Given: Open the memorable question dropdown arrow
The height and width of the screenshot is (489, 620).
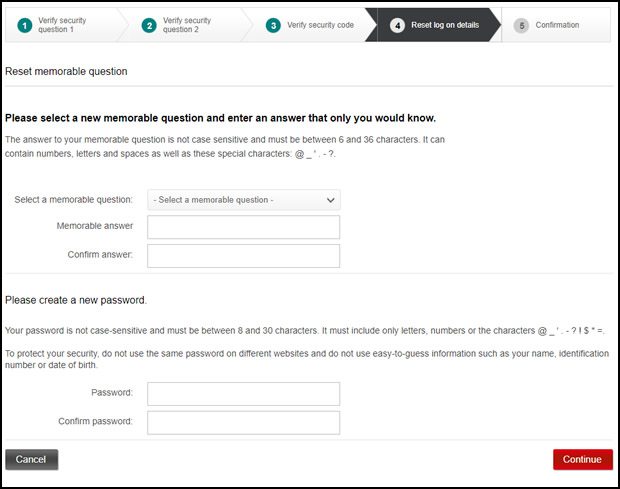Looking at the screenshot, I should pyautogui.click(x=331, y=200).
